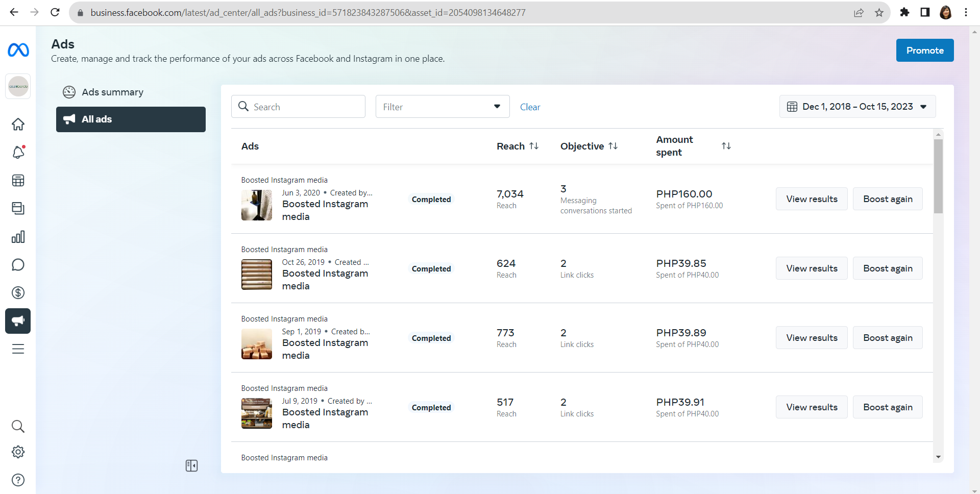
Task: Open the Jul 9, 2019 ad thumbnail
Action: pyautogui.click(x=257, y=413)
